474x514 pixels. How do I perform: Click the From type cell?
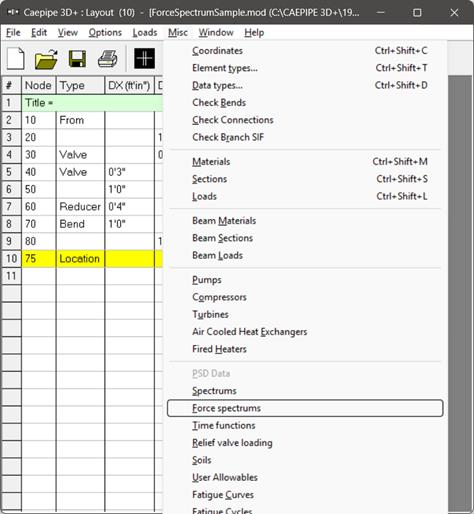(80, 120)
